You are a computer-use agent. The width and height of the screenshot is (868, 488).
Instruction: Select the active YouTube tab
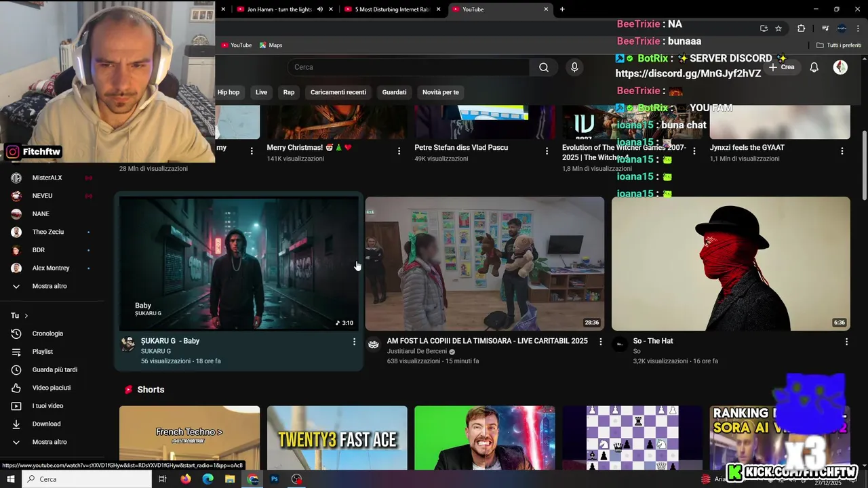[500, 9]
